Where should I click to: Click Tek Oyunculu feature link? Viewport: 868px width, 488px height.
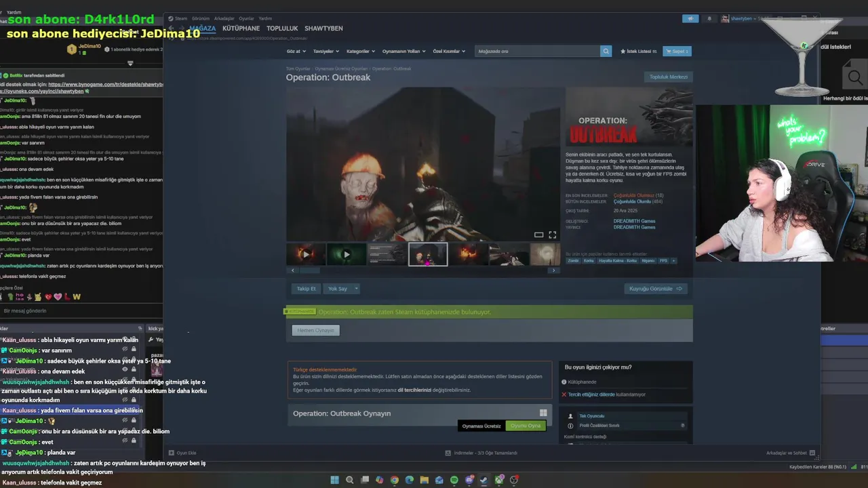(x=591, y=416)
